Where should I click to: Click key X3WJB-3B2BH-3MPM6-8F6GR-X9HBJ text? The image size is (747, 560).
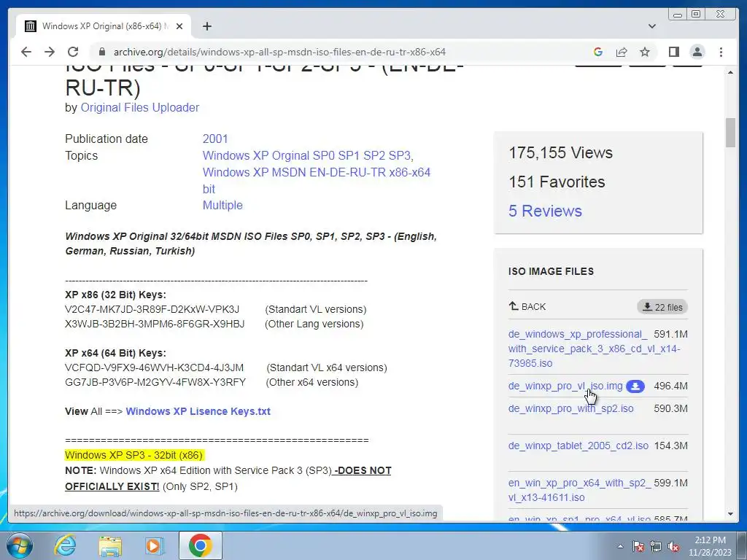click(155, 324)
